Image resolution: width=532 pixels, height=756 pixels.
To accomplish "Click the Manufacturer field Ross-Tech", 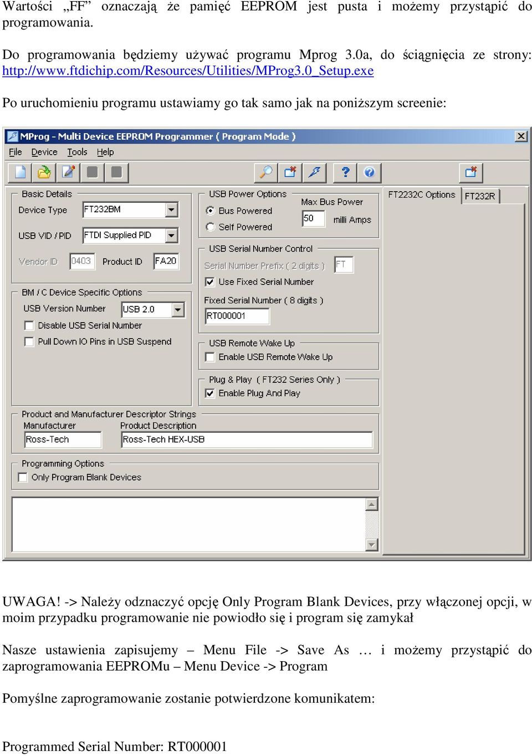I will (63, 440).
